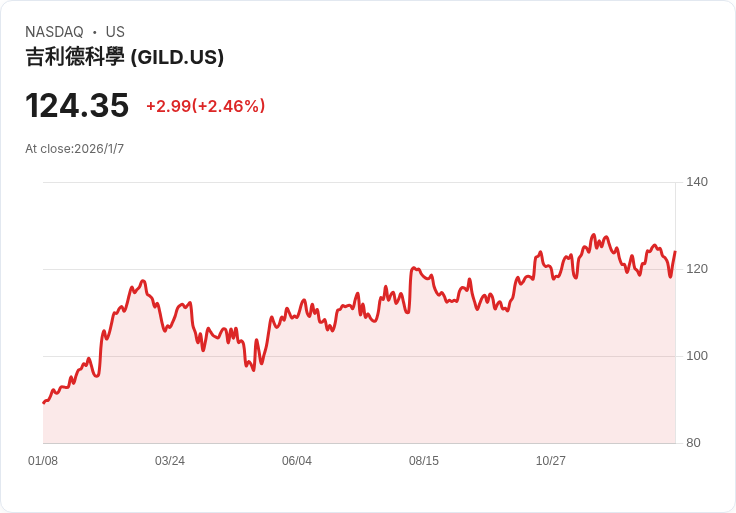Click the At close 2026/1/7 timestamp
This screenshot has height=513, width=736.
click(x=74, y=149)
